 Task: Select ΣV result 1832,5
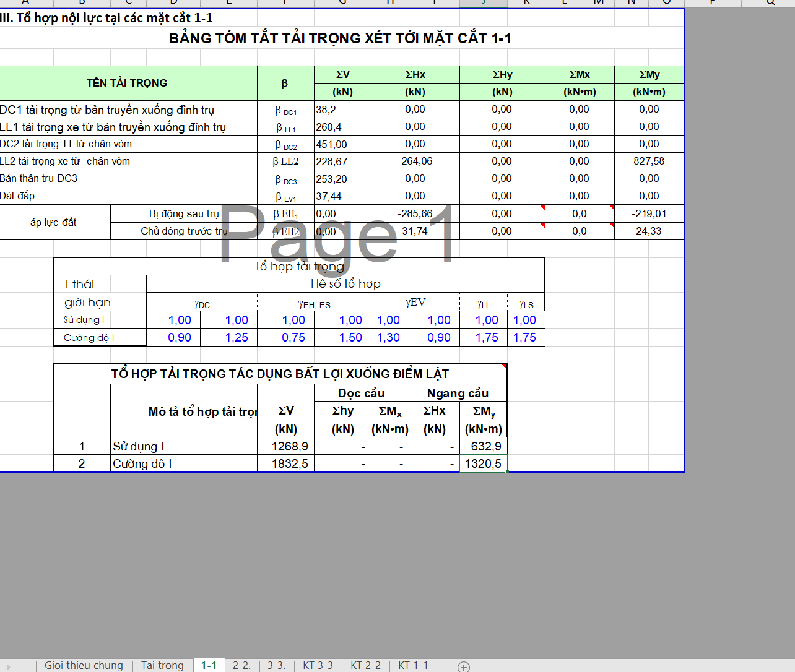285,463
